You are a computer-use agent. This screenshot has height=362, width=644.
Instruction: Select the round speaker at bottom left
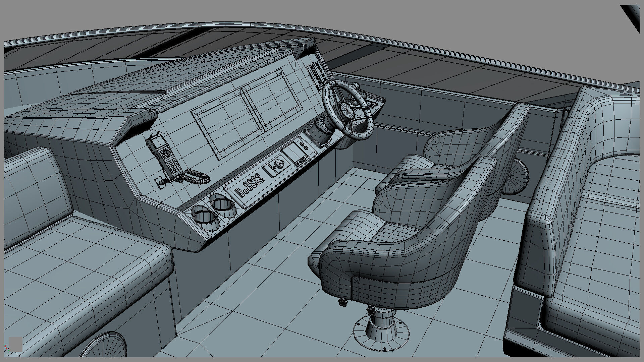[104, 345]
